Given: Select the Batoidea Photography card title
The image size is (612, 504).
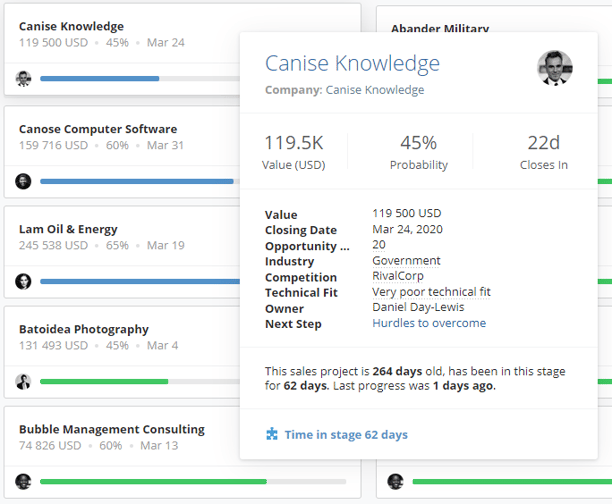Looking at the screenshot, I should coord(84,329).
